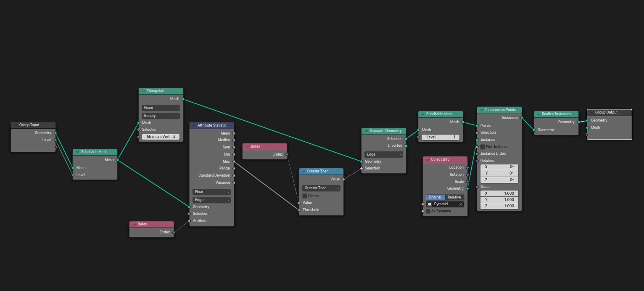The width and height of the screenshot is (644, 291).
Task: Click the Instance on Points Instances socket
Action: point(522,118)
